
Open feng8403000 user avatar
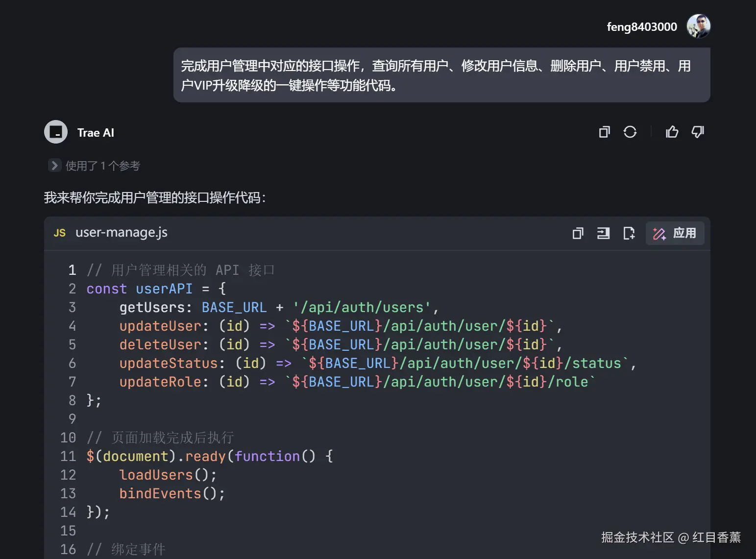tap(699, 26)
